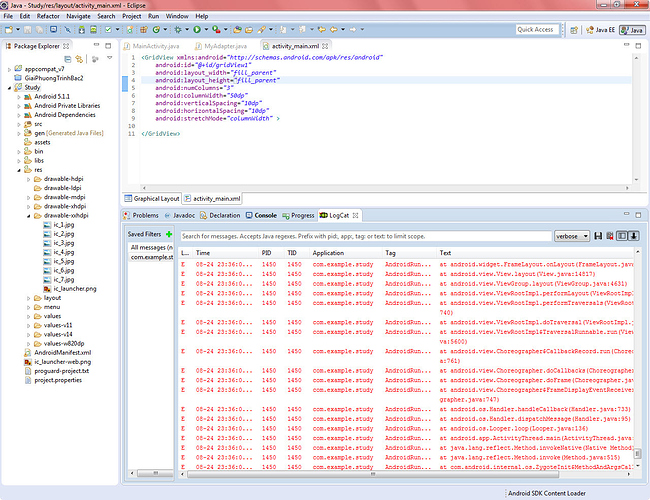Select AndroidManifest.xml in Package Explorer
The height and width of the screenshot is (500, 650).
click(62, 352)
